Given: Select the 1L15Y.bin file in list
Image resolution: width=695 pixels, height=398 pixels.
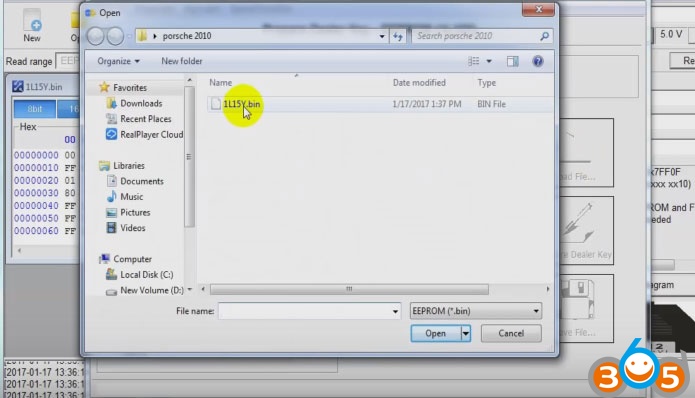Looking at the screenshot, I should [242, 104].
